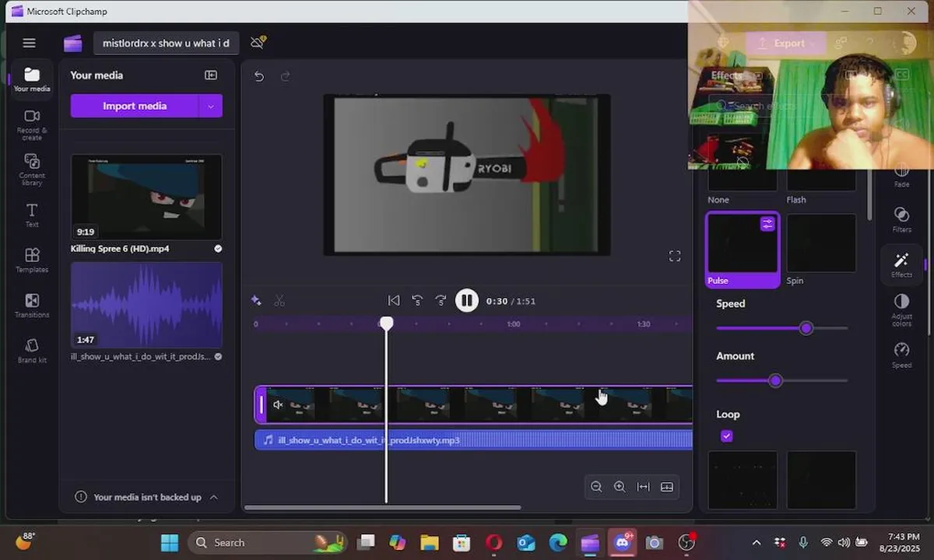
Task: Open the Templates sidebar tab
Action: [x=32, y=260]
